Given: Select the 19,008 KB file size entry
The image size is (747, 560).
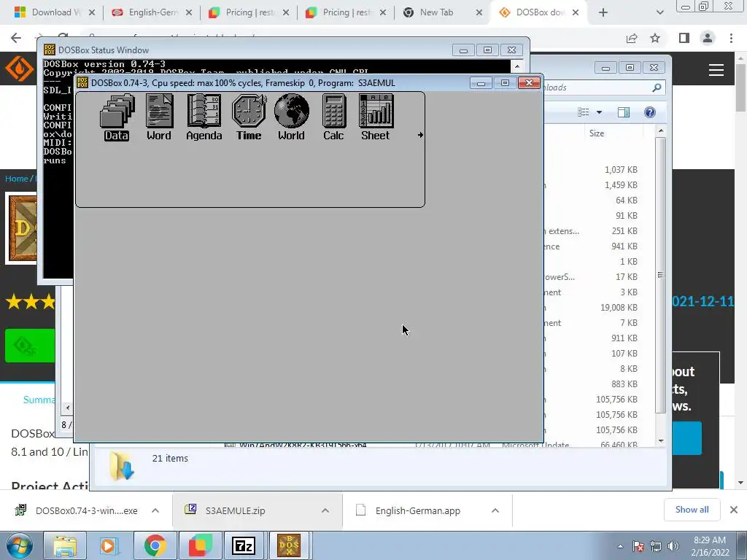Looking at the screenshot, I should (619, 308).
